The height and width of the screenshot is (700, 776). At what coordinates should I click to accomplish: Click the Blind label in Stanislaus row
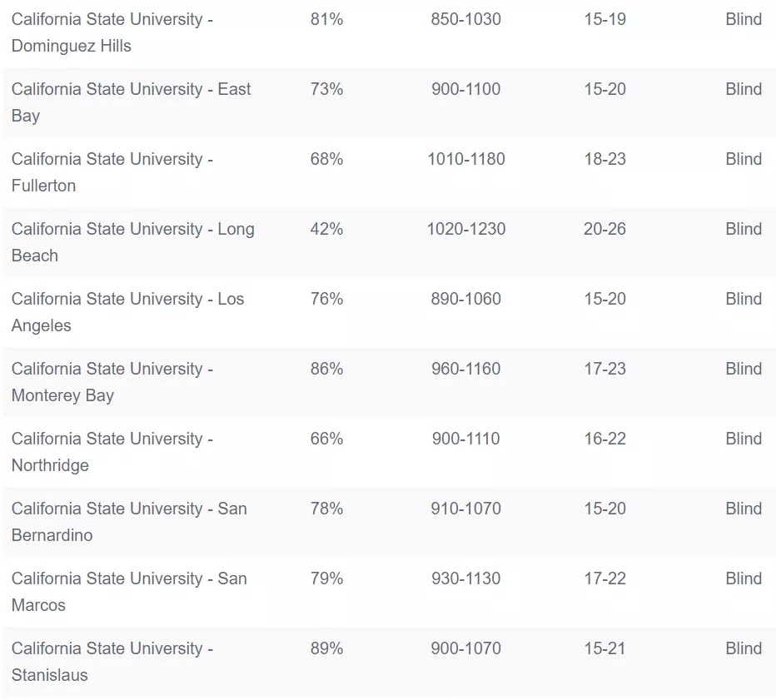pyautogui.click(x=743, y=648)
